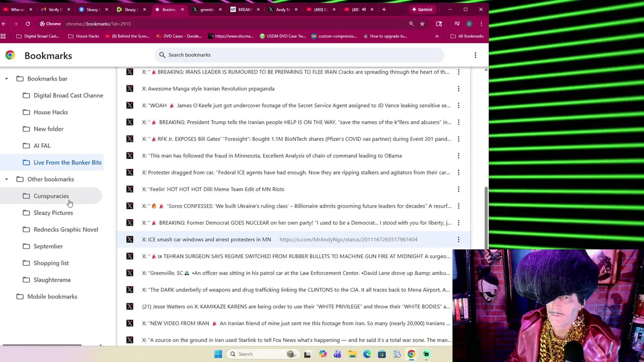Select the House Hacks folder in the sidebar

(x=45, y=112)
